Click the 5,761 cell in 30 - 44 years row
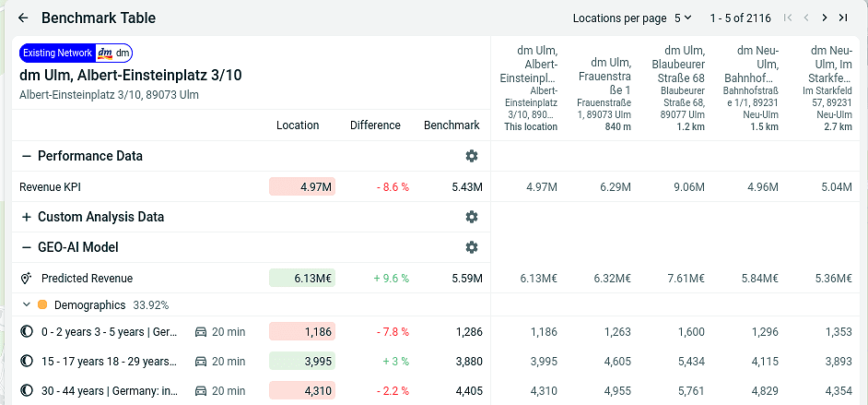868x405 pixels. [691, 390]
